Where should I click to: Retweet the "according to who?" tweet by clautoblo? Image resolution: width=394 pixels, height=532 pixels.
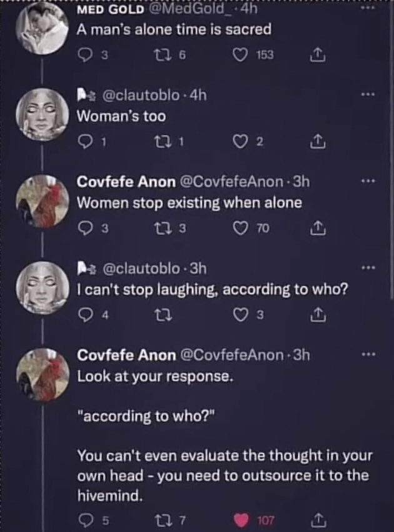pos(163,316)
